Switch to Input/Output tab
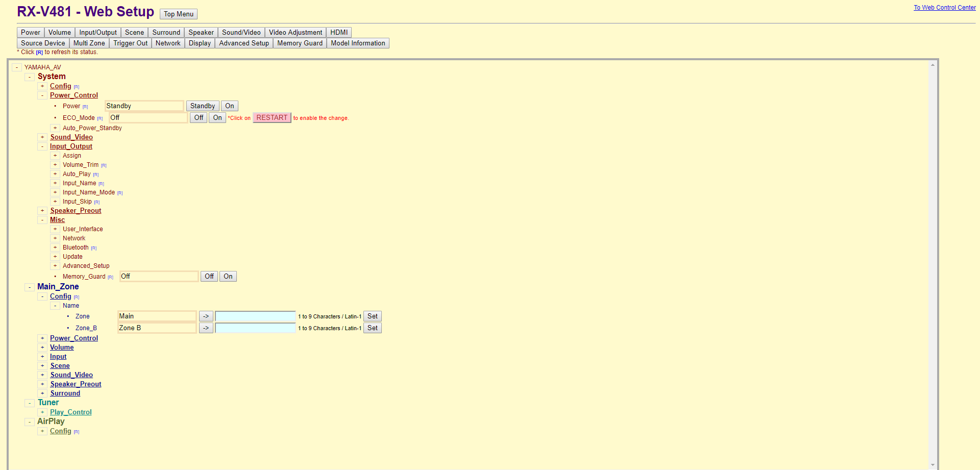Viewport: 980px width, 470px height. (98, 33)
